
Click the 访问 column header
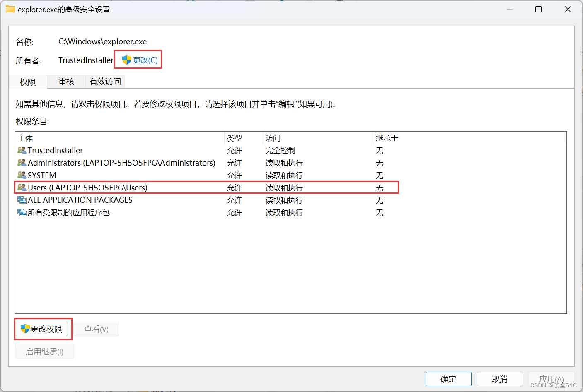coord(318,138)
